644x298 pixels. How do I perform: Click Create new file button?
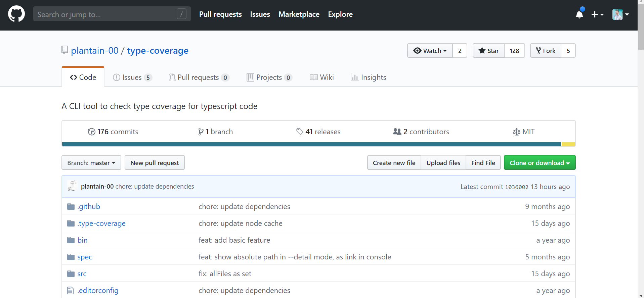click(x=394, y=162)
